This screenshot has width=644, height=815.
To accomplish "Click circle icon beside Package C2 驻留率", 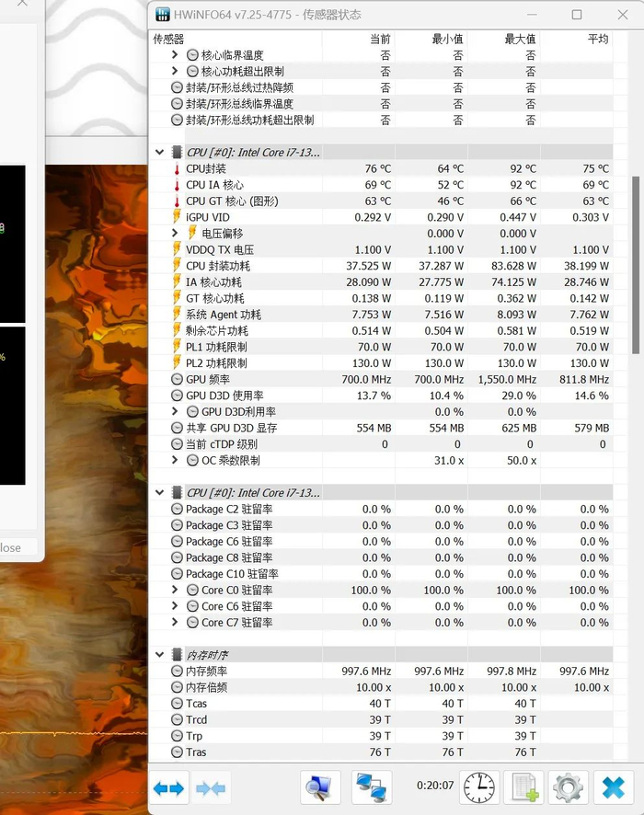I will coord(177,509).
